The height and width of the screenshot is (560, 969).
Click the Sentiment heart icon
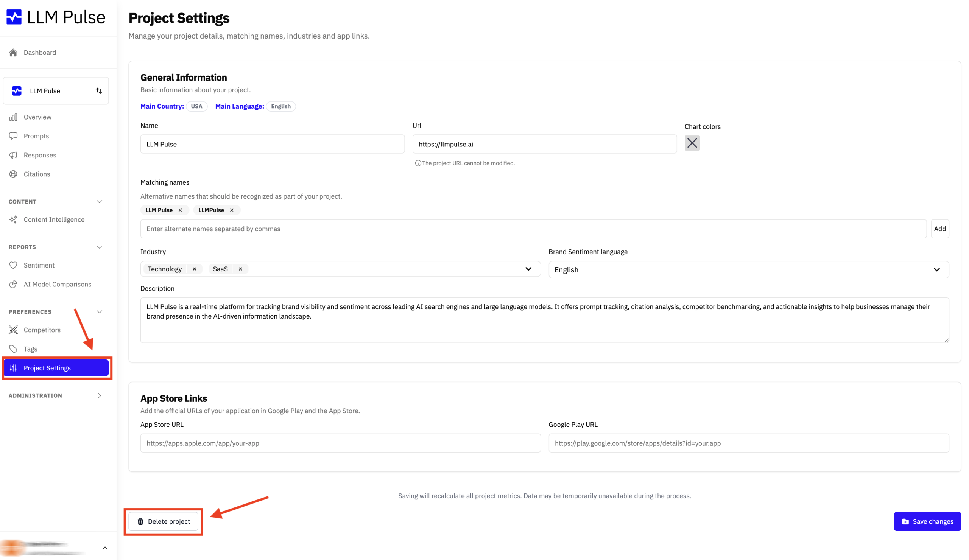[14, 265]
